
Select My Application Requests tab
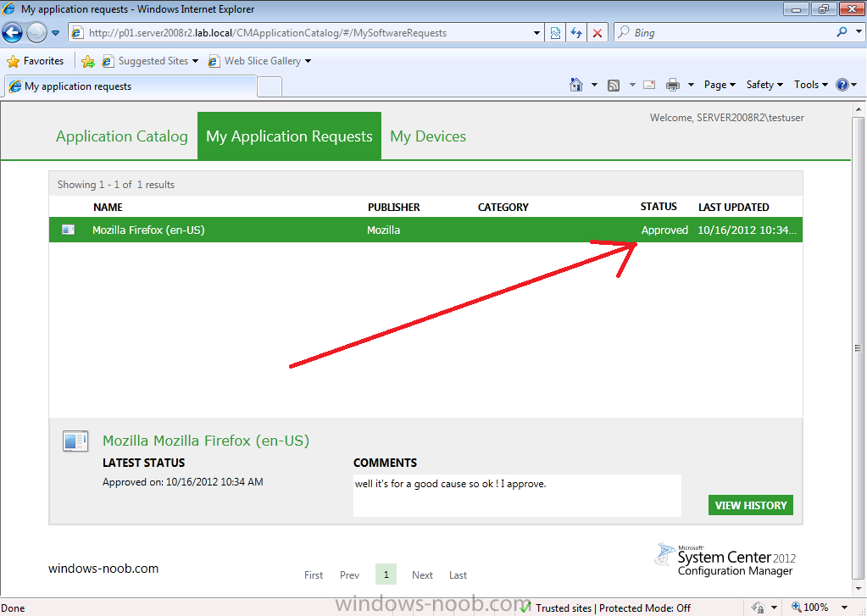click(289, 136)
